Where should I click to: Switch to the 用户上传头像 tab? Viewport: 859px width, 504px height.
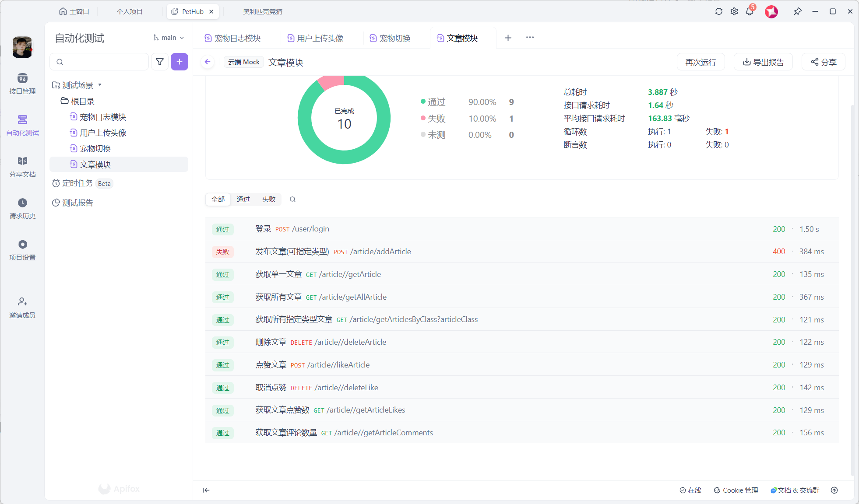315,38
